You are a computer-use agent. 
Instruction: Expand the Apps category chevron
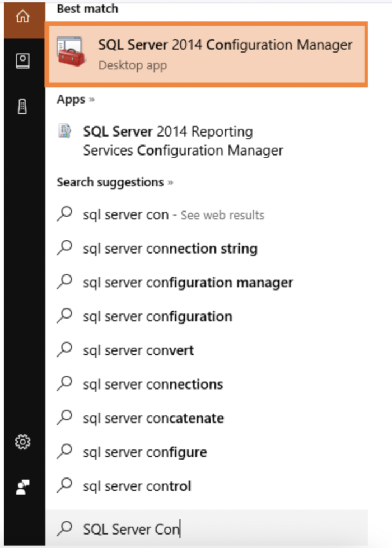point(92,100)
